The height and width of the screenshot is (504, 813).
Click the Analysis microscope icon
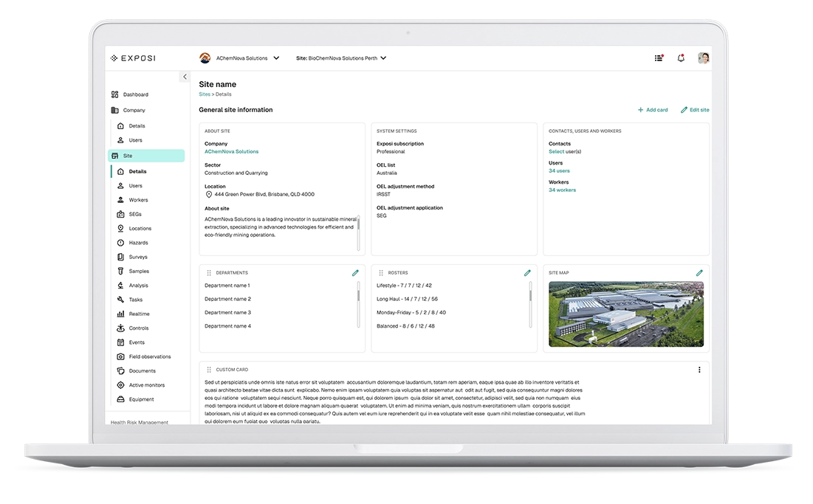(x=120, y=286)
